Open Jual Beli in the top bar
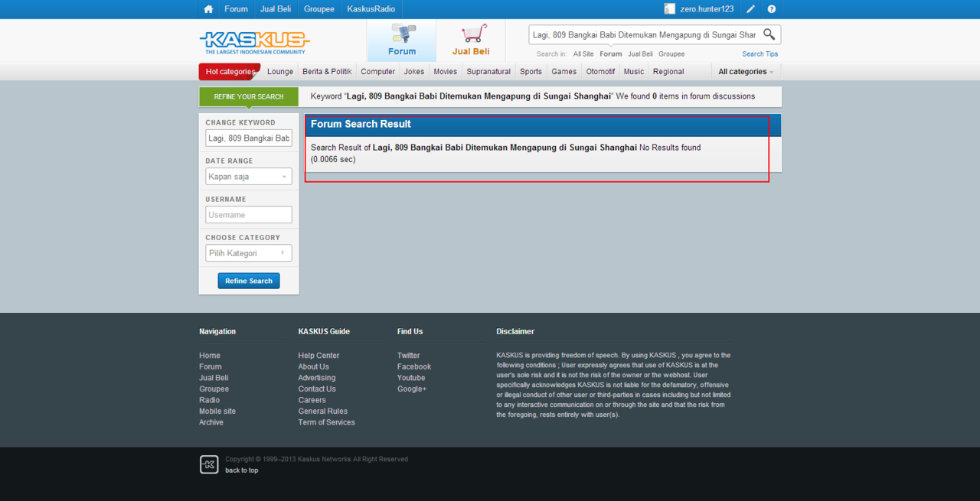The height and width of the screenshot is (501, 980). tap(276, 9)
